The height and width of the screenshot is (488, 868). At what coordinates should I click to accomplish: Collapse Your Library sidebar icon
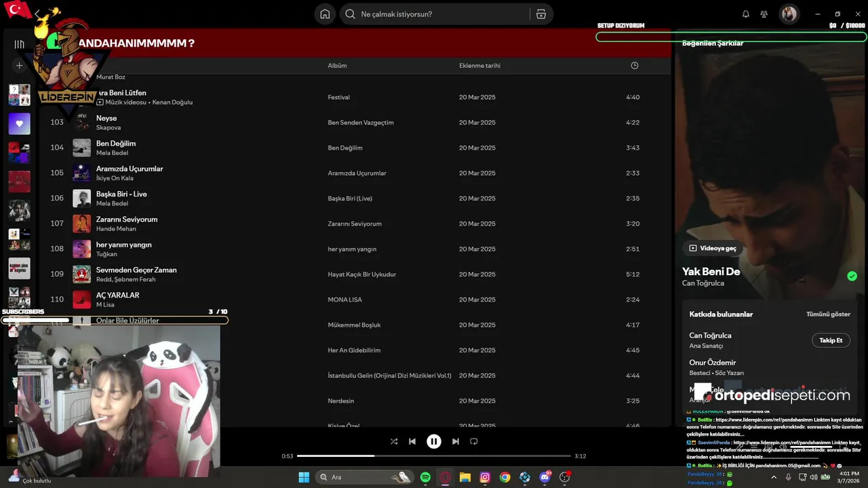coord(19,44)
